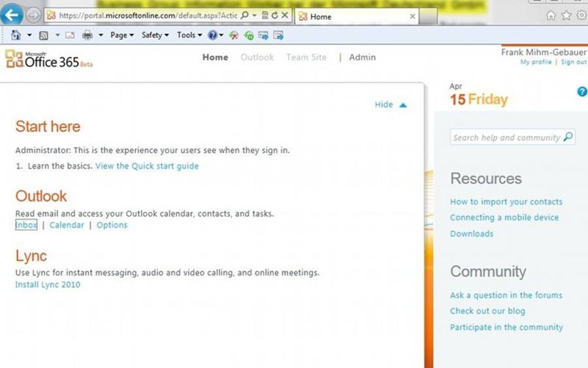The width and height of the screenshot is (588, 368).
Task: Open the Outlook navigation item
Action: pyautogui.click(x=257, y=57)
